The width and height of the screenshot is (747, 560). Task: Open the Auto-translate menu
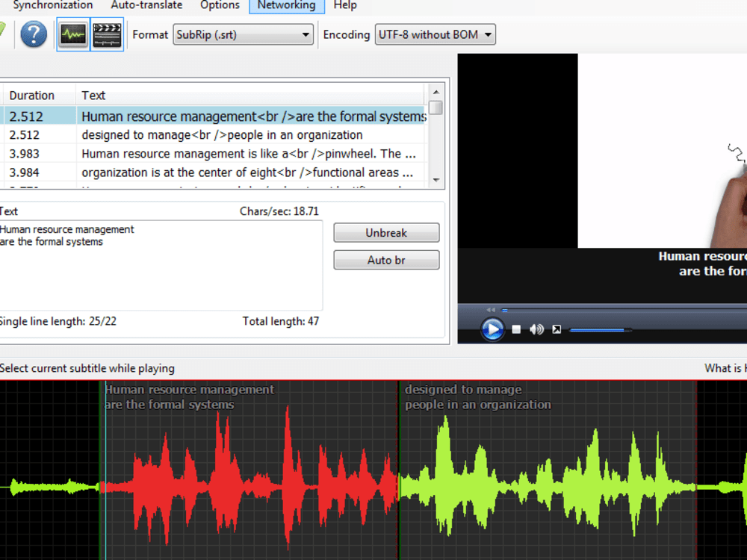click(146, 6)
